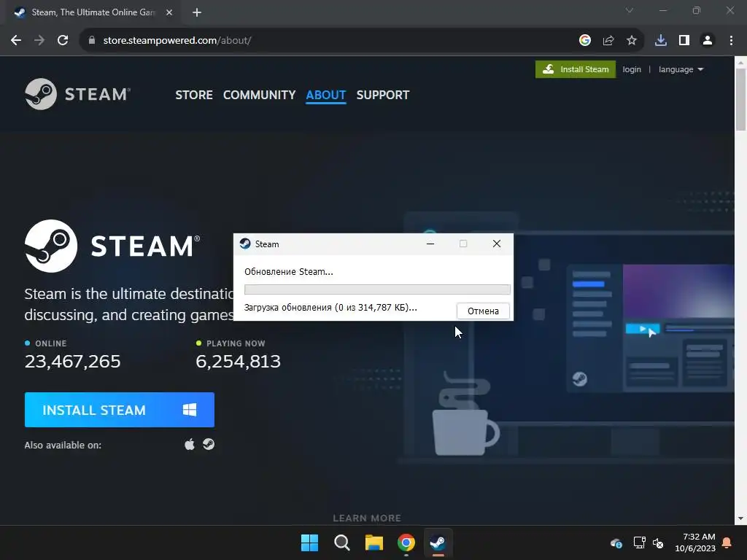Expand the language dropdown

[x=681, y=69]
